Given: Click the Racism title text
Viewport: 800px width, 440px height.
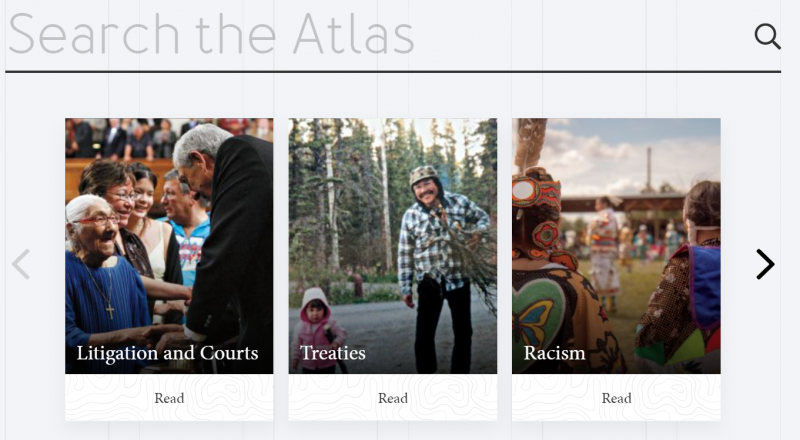Looking at the screenshot, I should [554, 353].
